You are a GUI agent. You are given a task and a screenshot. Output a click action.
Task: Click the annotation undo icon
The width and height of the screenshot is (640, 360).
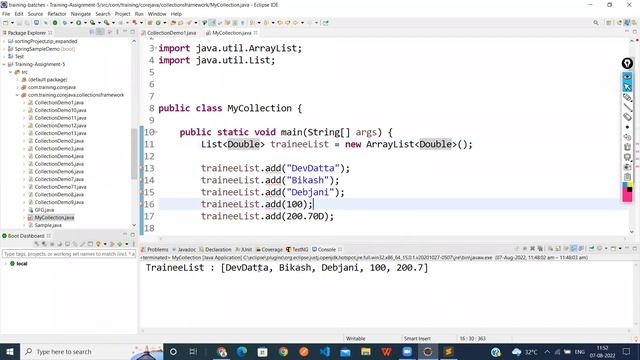(x=627, y=137)
